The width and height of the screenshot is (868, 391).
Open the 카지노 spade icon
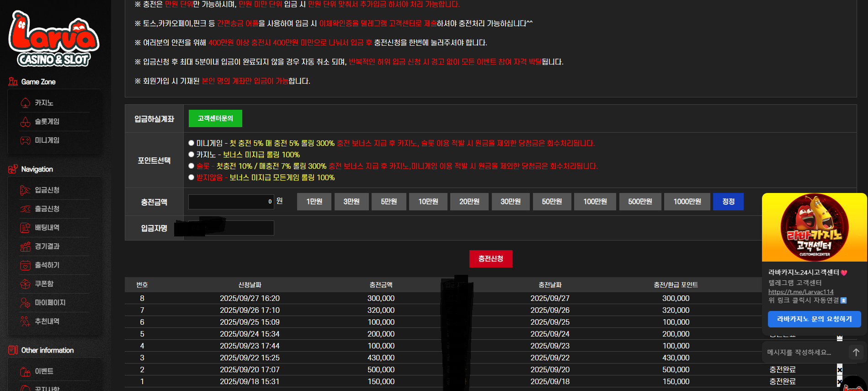click(25, 103)
